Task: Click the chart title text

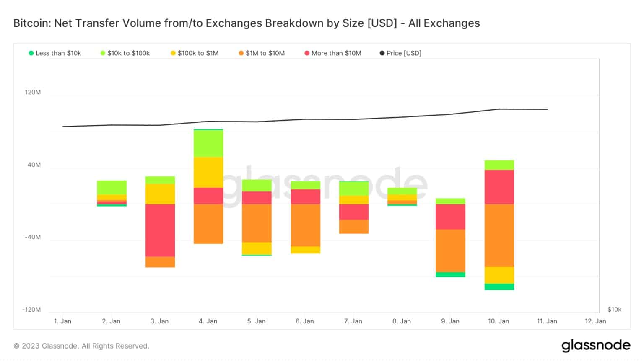Action: pyautogui.click(x=247, y=23)
